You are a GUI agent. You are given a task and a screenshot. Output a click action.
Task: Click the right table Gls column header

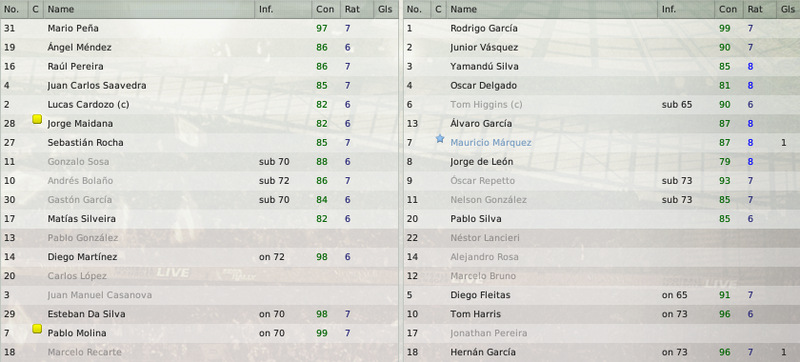coord(788,9)
